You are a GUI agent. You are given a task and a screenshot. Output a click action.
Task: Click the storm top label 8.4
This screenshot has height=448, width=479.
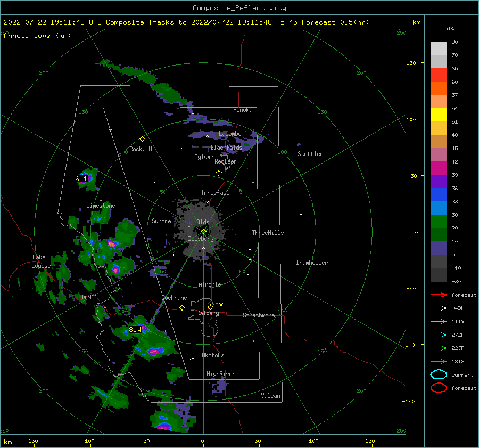tap(135, 329)
